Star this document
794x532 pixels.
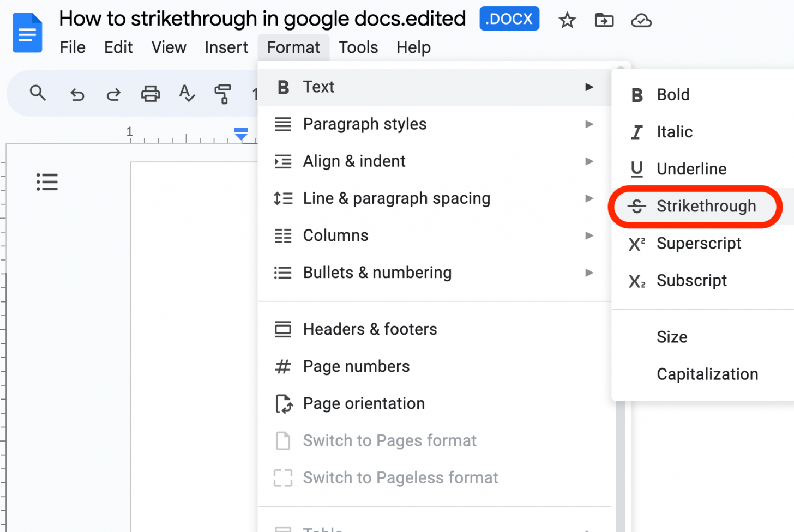[x=567, y=20]
